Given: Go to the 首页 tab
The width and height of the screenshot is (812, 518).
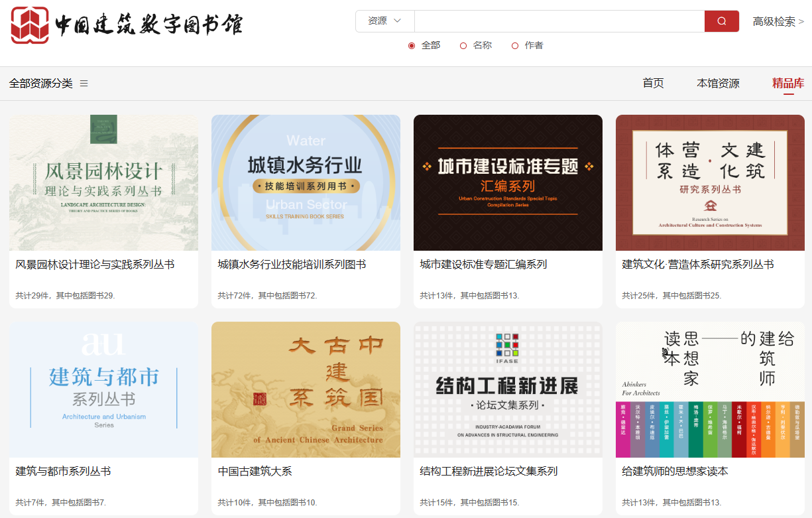Looking at the screenshot, I should (653, 84).
